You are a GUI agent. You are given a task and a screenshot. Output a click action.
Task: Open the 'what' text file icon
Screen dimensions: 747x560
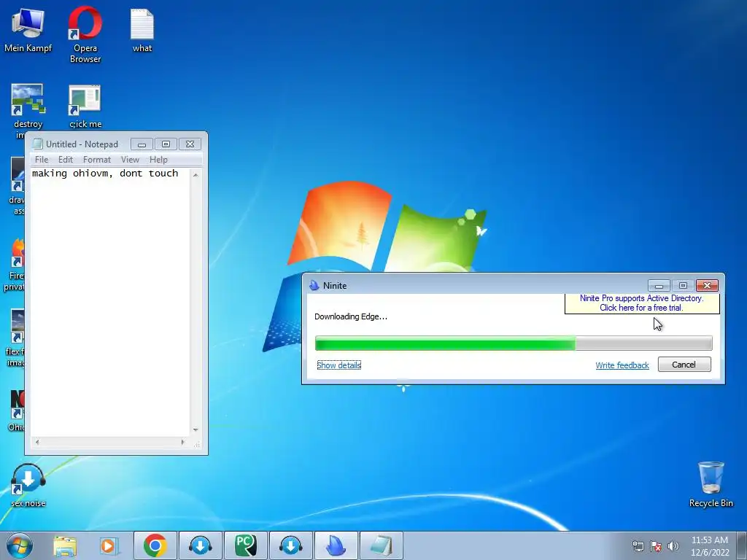[142, 29]
